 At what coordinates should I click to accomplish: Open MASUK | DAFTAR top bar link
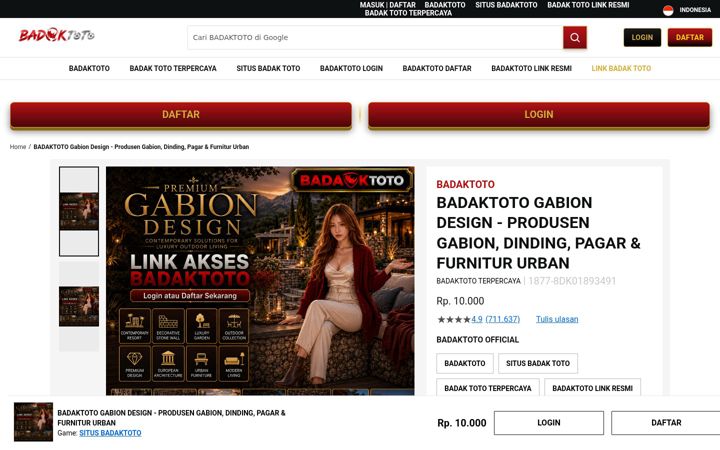click(x=388, y=5)
